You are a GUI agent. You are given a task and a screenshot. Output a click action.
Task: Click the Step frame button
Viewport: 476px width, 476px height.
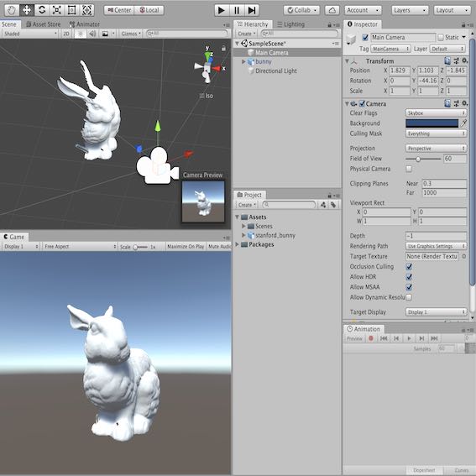tap(252, 10)
